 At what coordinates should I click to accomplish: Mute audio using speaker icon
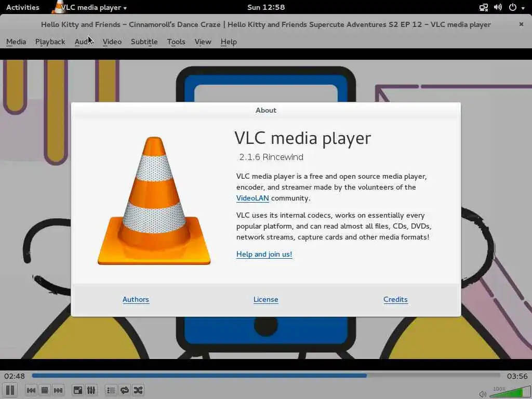(483, 394)
